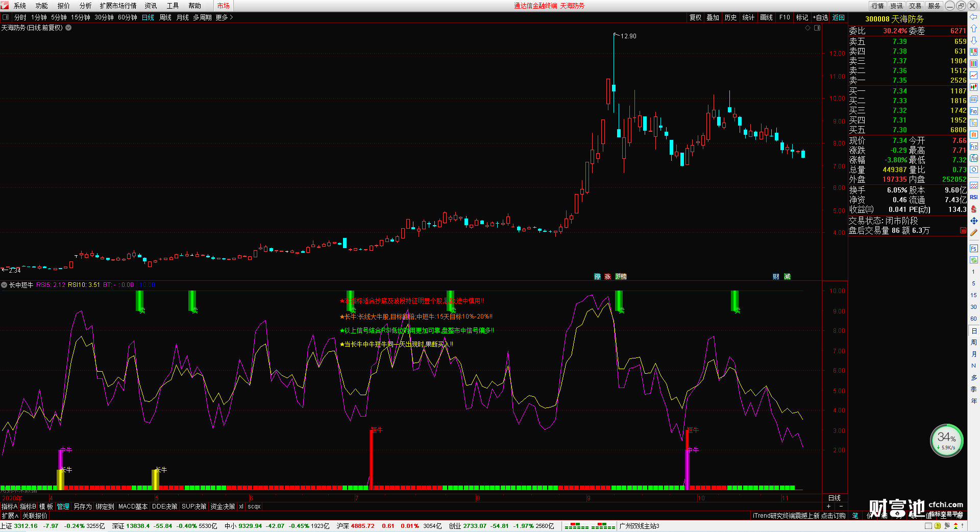The height and width of the screenshot is (532, 980).
Task: Open the line chart icon in sidebar
Action: [974, 76]
